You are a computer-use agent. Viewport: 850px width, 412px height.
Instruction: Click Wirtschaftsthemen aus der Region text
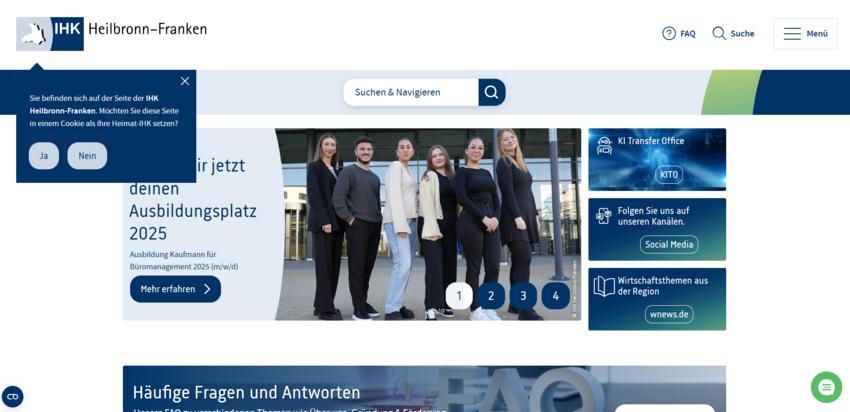coord(662,286)
